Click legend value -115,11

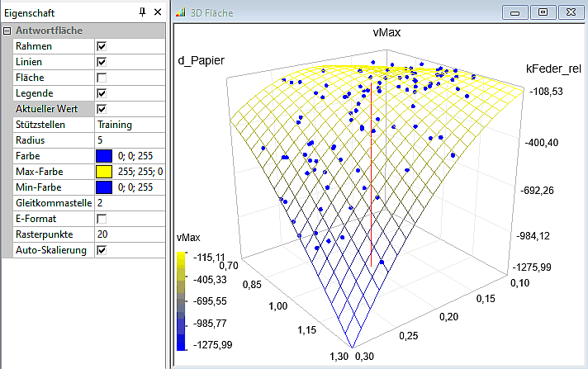click(x=209, y=258)
